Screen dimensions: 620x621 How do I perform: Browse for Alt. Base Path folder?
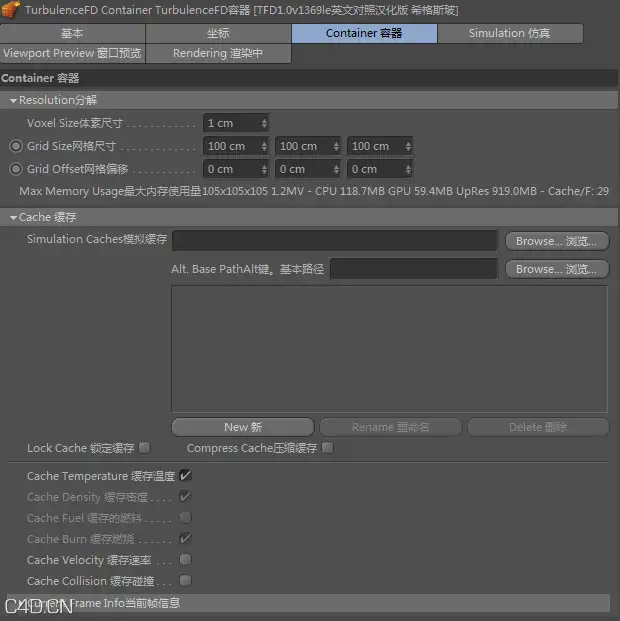point(557,269)
